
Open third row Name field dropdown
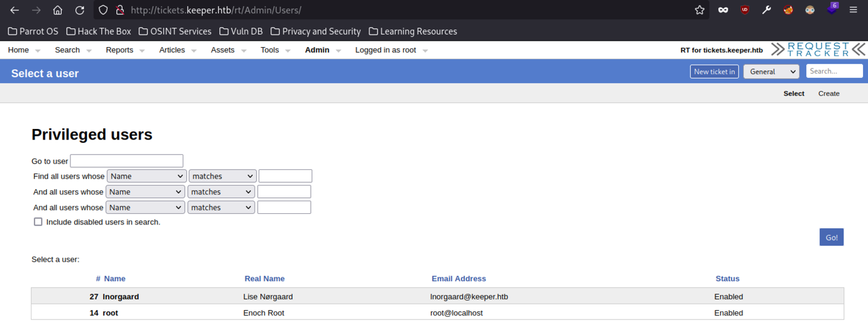click(145, 207)
